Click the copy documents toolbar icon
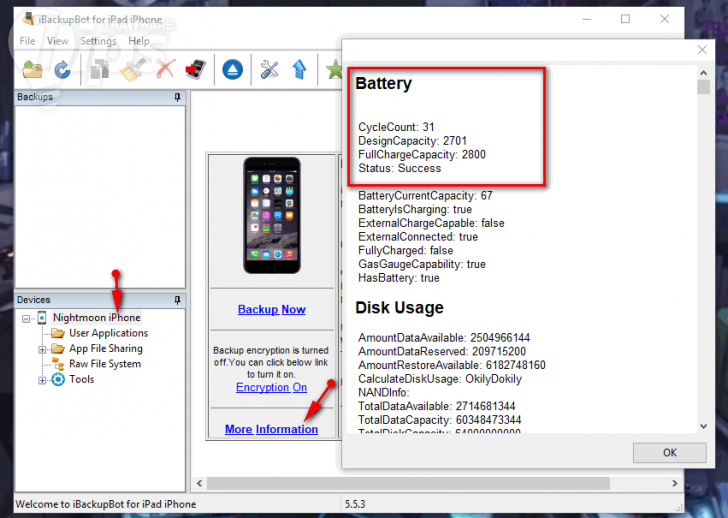728x518 pixels. coord(99,71)
